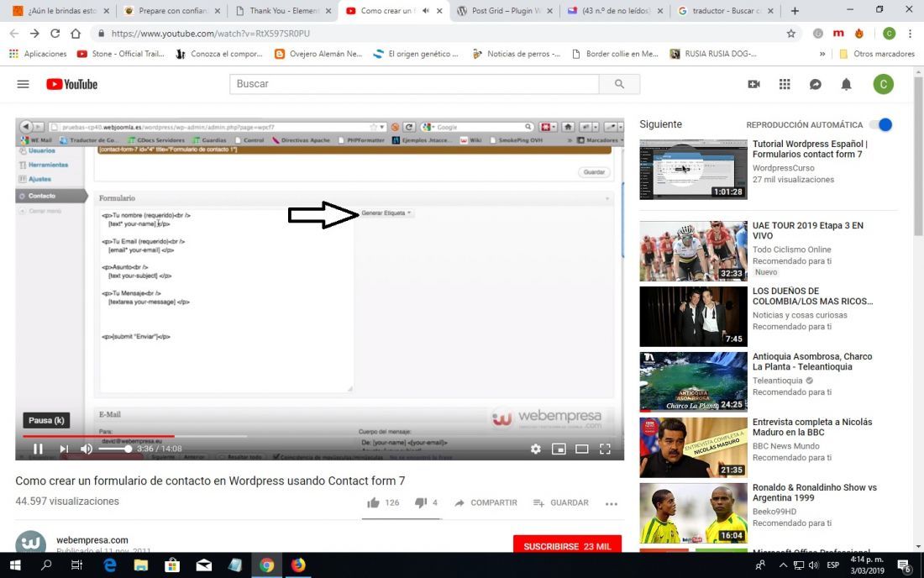Open the messages speech bubble icon
The height and width of the screenshot is (578, 924).
pyautogui.click(x=816, y=84)
